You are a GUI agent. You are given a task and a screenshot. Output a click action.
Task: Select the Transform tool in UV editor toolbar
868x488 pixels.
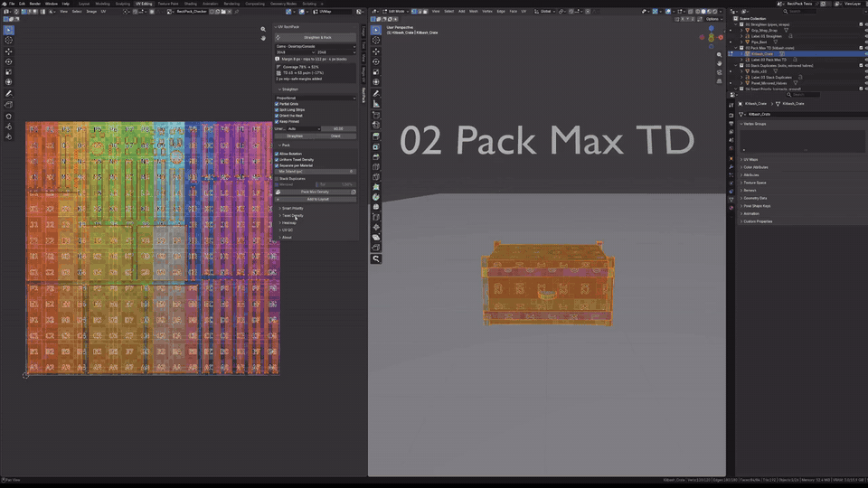8,82
